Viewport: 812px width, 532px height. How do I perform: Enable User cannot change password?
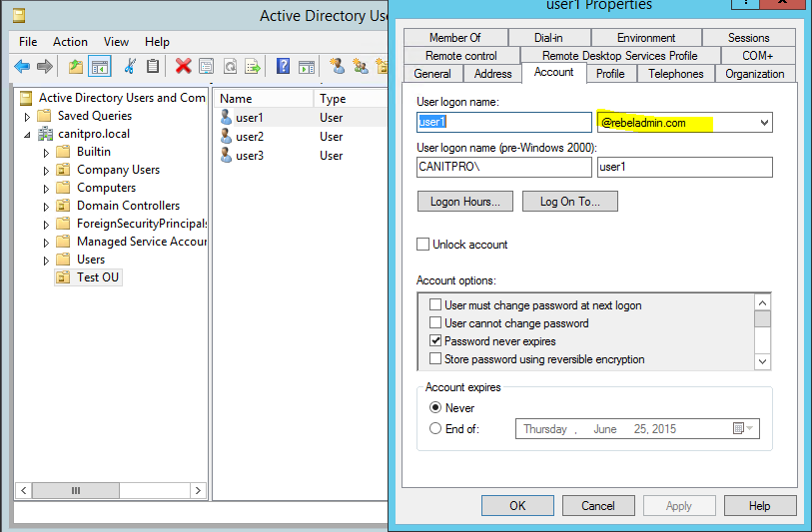(435, 322)
